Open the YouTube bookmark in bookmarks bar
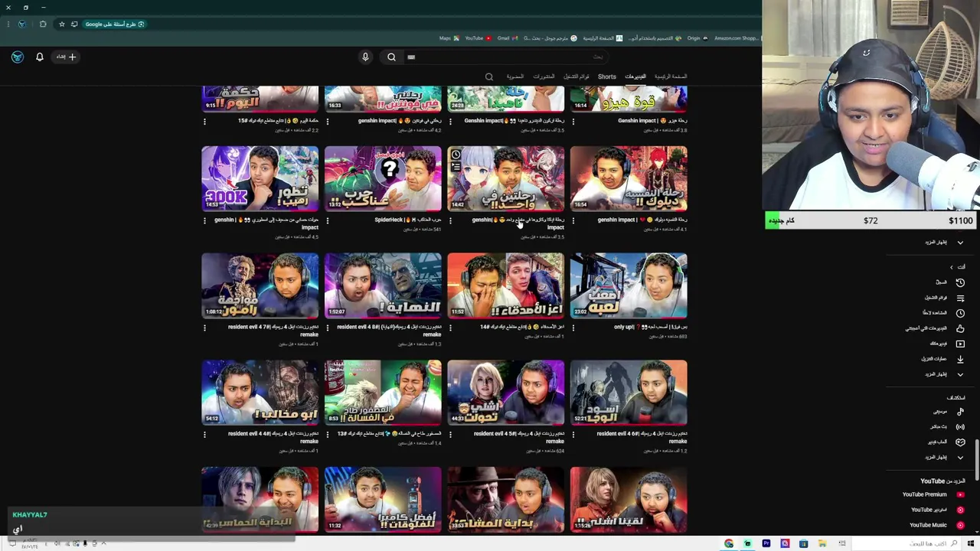Screen dimensions: 980x551 click(x=479, y=38)
